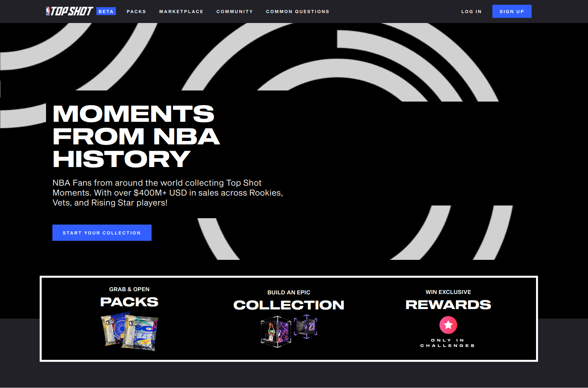Click the '$400M+ USD in sales' paragraph

coord(167,193)
